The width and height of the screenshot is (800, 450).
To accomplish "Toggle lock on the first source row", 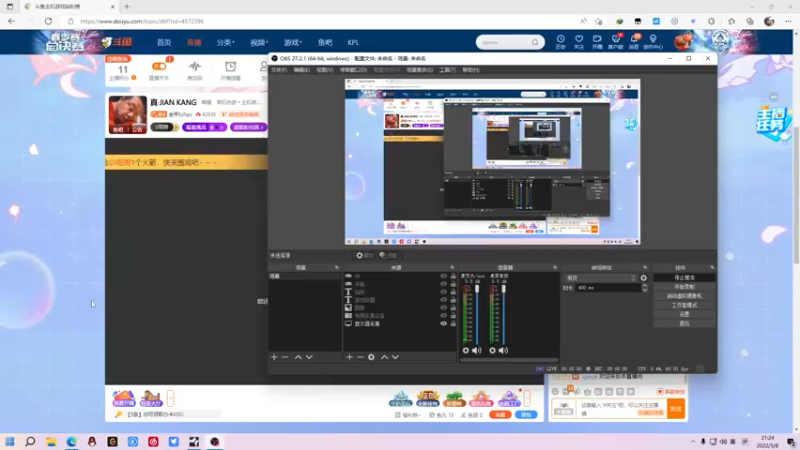I will (453, 276).
